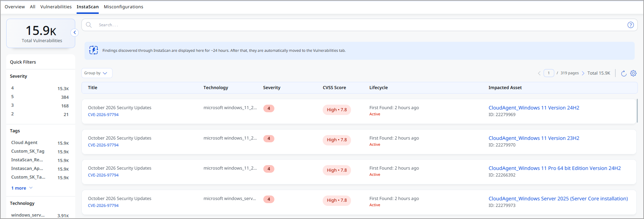This screenshot has height=219, width=644.
Task: Open the Misconfigurations tab
Action: coord(124,7)
